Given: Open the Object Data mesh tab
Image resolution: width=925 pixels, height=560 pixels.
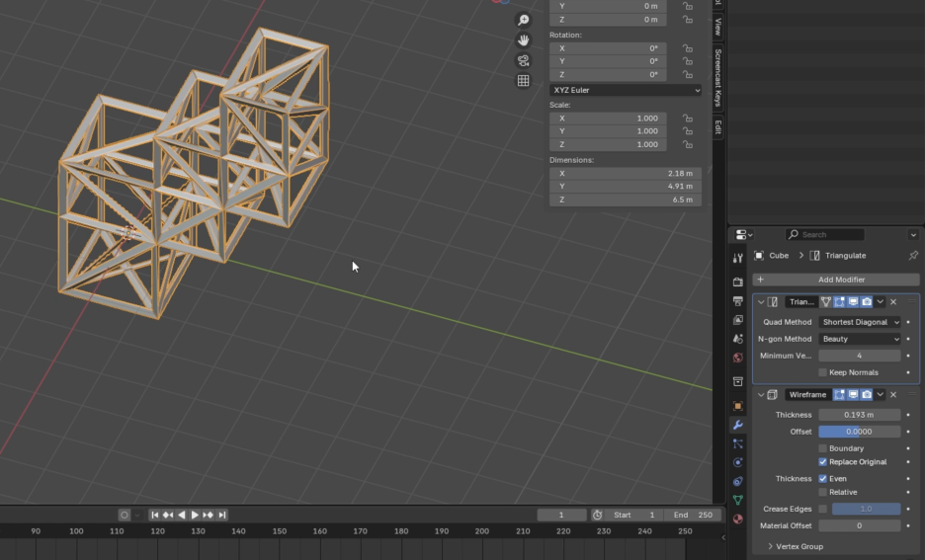Looking at the screenshot, I should 738,500.
